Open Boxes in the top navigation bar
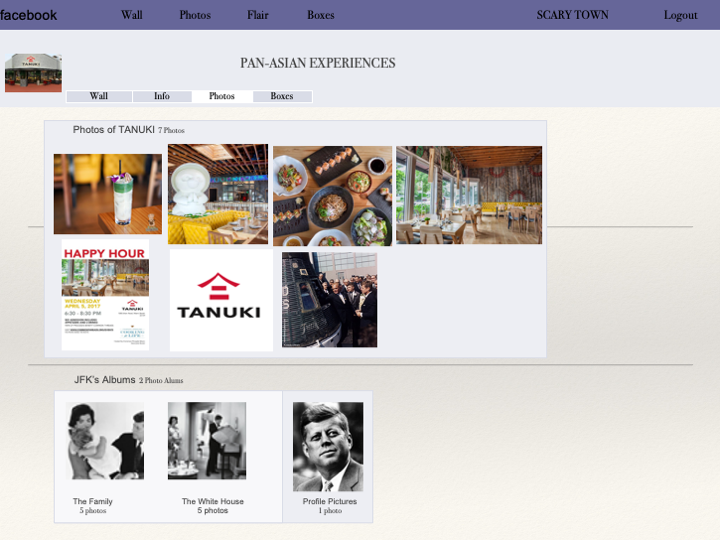720x540 pixels. (321, 15)
